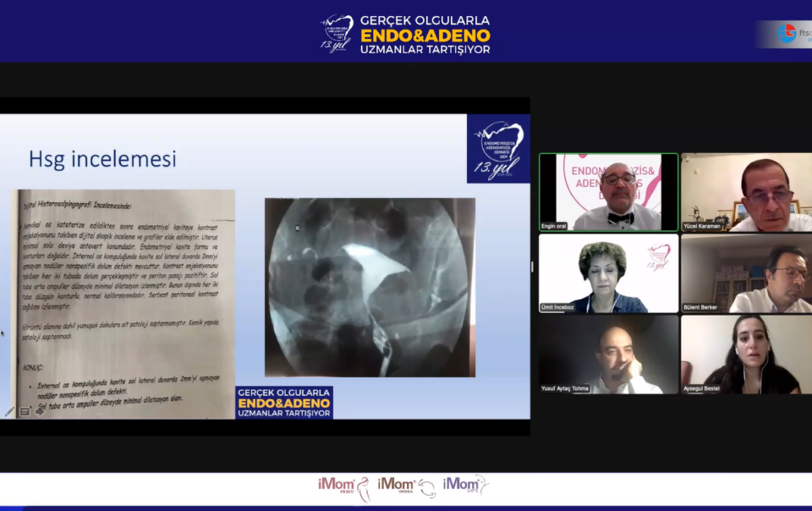812x511 pixels.
Task: Select Yücel Karaman's video tile
Action: click(746, 192)
